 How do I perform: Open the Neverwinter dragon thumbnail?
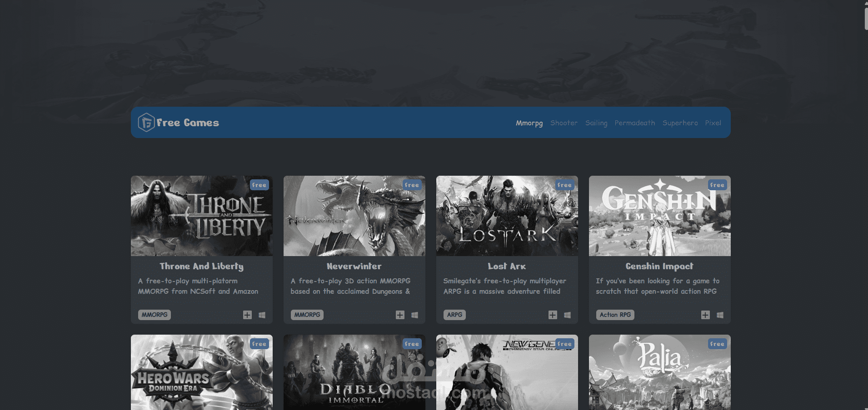(x=354, y=216)
